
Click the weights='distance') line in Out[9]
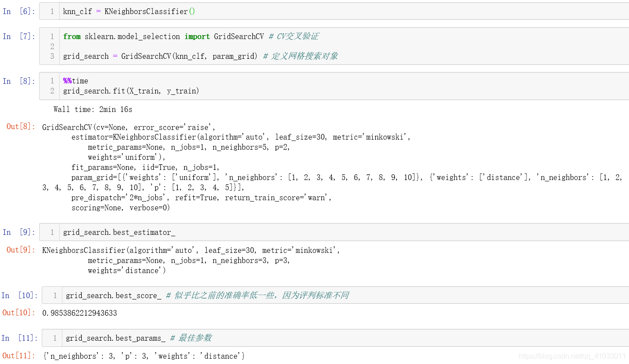[x=127, y=270]
